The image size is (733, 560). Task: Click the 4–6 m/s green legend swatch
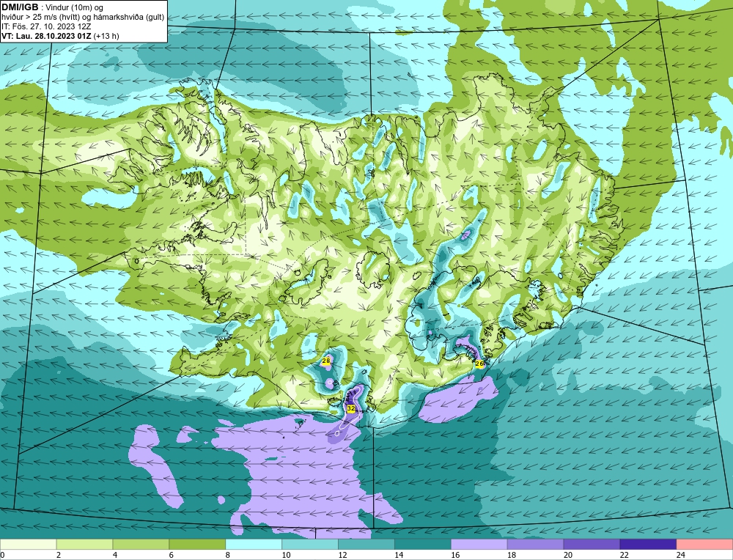coord(141,545)
